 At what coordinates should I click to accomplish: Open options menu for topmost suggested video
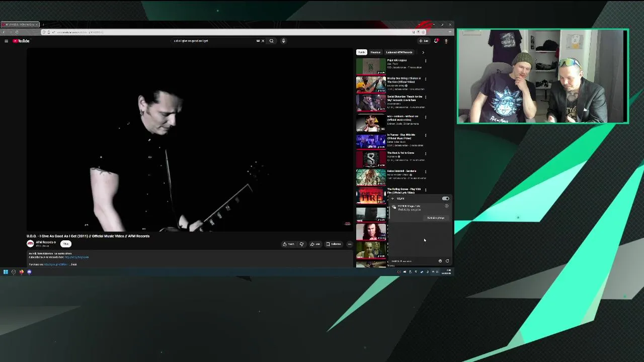[x=426, y=61]
